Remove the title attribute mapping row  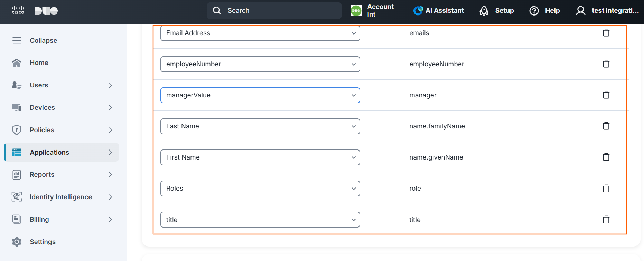[x=606, y=220]
